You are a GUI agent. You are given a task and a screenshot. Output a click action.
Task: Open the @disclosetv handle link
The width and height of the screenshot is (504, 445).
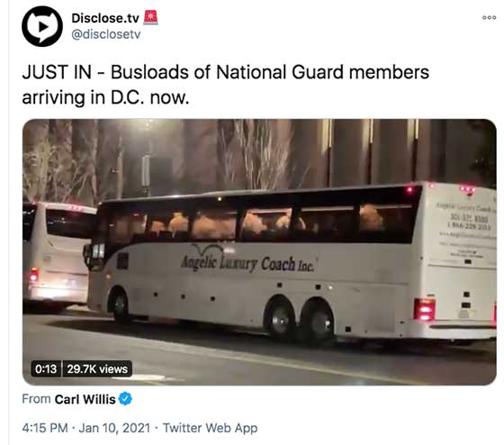pos(106,34)
